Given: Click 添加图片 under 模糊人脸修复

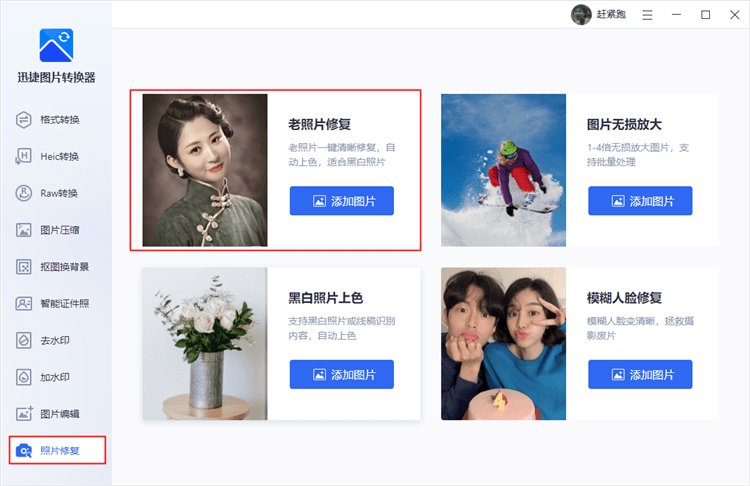Looking at the screenshot, I should 640,375.
